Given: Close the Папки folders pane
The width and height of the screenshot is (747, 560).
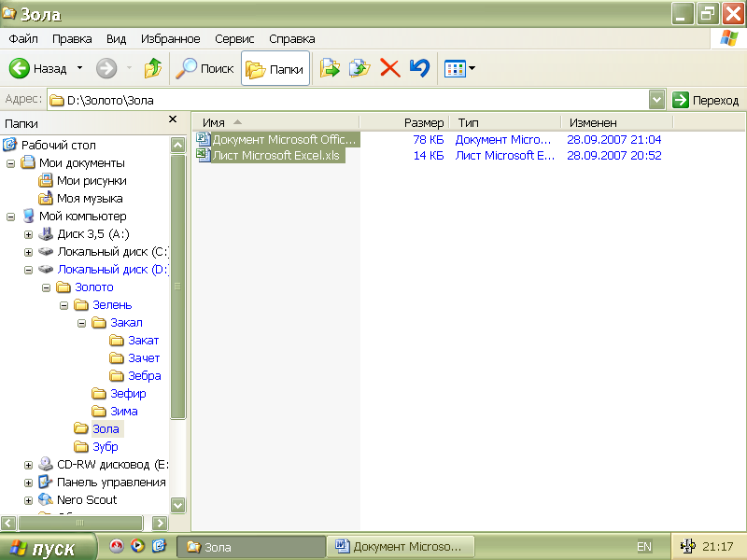Looking at the screenshot, I should click(172, 119).
